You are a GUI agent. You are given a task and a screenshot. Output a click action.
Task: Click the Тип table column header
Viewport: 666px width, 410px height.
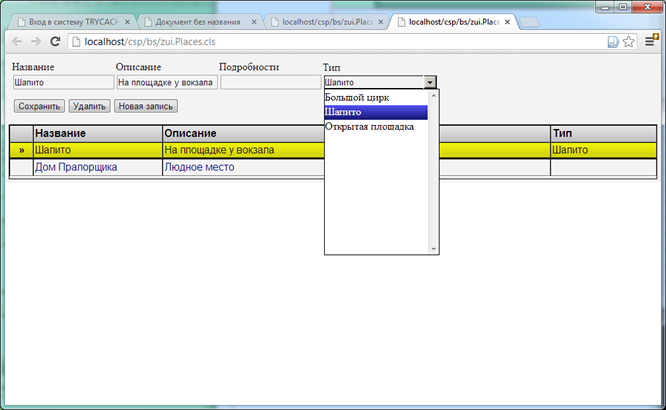point(604,133)
